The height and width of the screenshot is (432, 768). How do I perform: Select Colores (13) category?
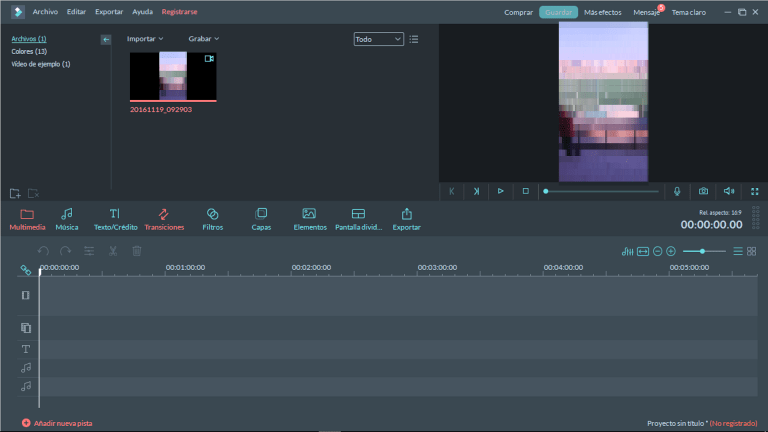[29, 51]
